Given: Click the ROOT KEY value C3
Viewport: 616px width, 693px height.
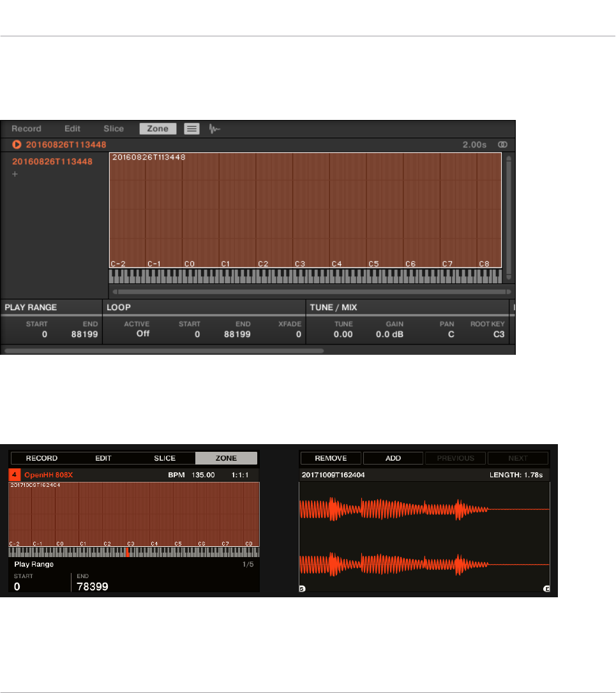Looking at the screenshot, I should coord(499,334).
